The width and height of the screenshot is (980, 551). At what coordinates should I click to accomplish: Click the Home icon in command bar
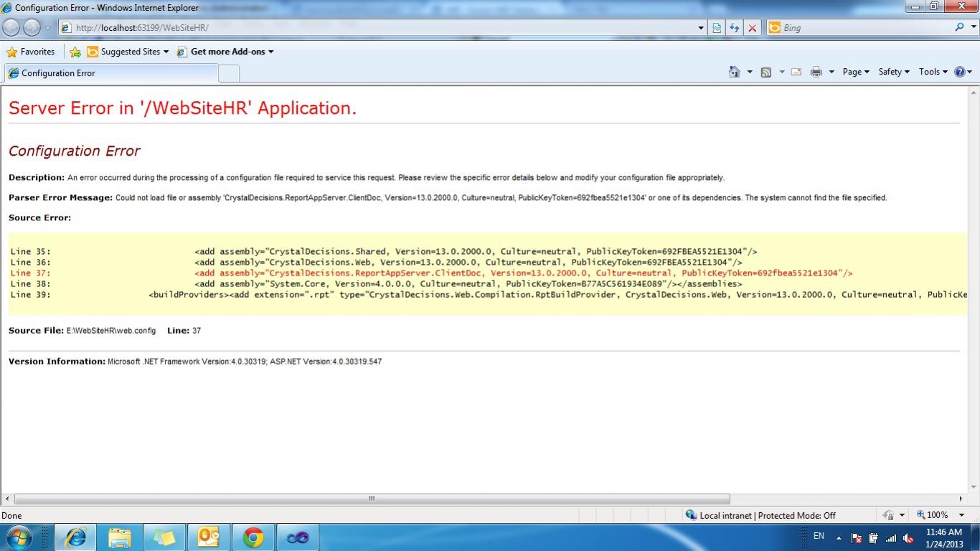coord(734,72)
